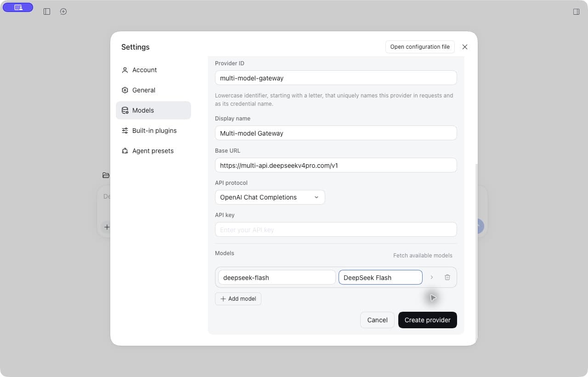This screenshot has height=377, width=588.
Task: Click the new chat plus-circle icon
Action: point(63,11)
